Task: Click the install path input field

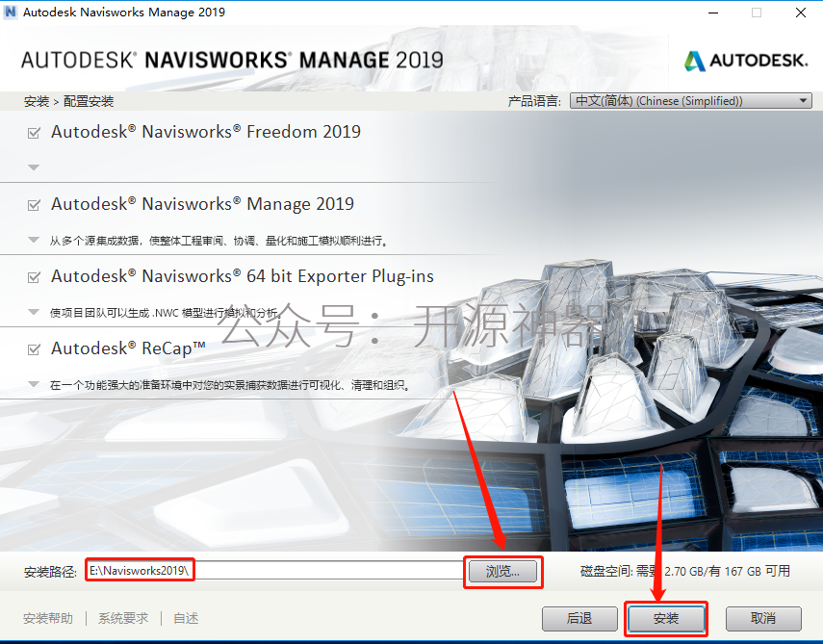Action: [x=274, y=571]
